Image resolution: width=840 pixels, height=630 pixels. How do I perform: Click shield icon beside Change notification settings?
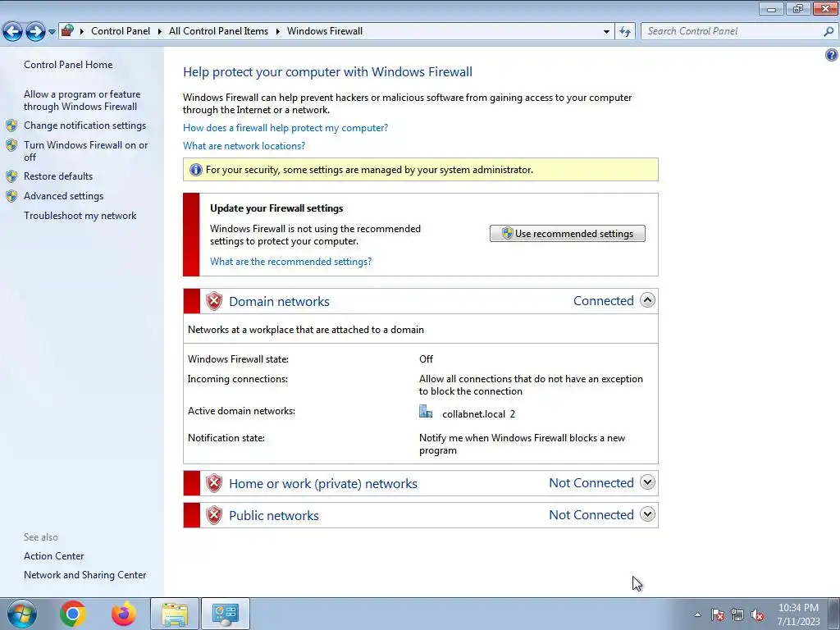[11, 126]
